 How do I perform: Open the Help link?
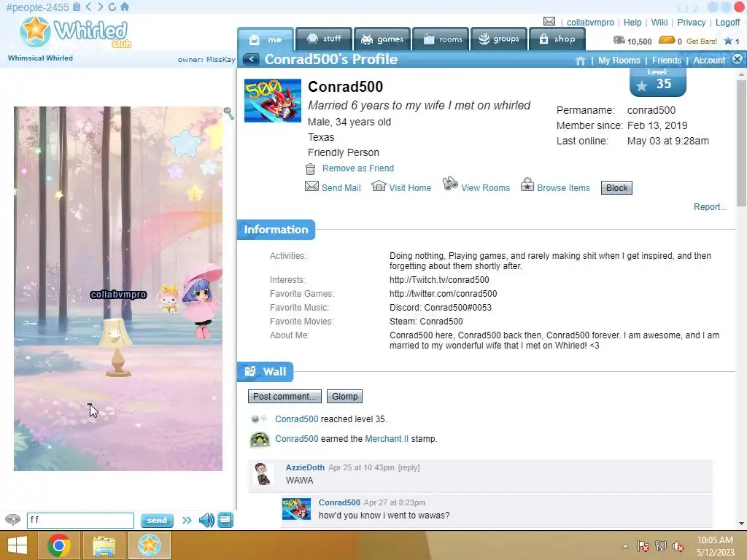(632, 23)
